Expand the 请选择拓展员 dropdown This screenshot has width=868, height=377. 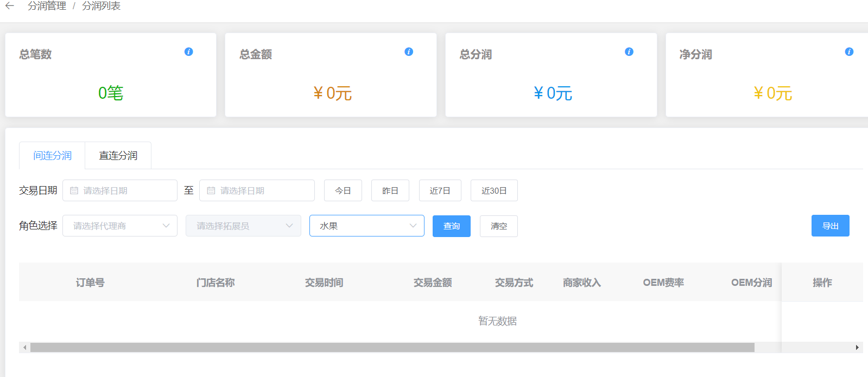(243, 226)
